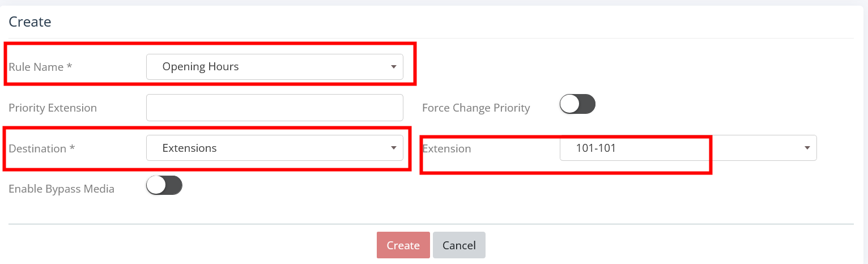Click the Priority Extension label
The image size is (868, 264).
coord(53,108)
